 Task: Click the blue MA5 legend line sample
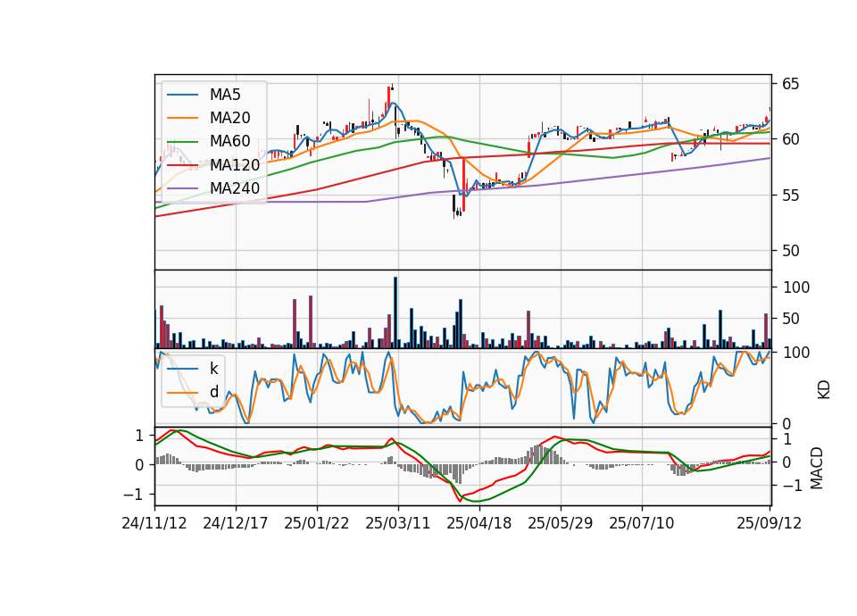coord(182,95)
